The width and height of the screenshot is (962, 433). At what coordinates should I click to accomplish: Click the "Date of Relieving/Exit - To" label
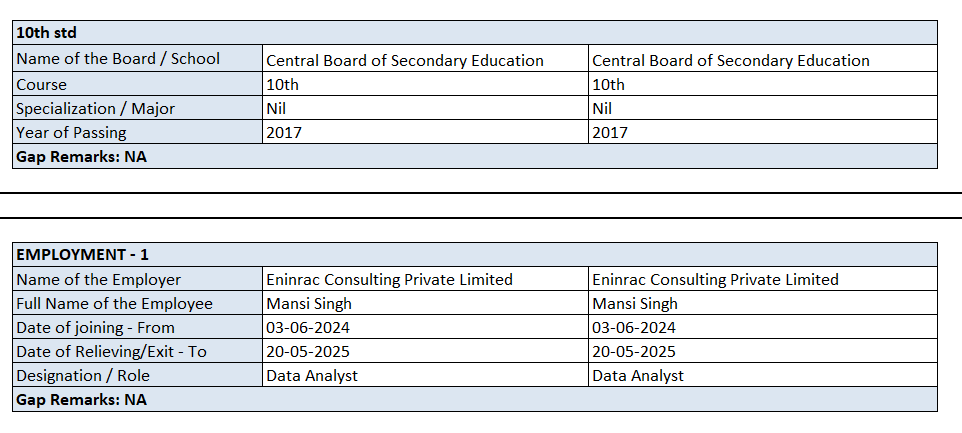(112, 351)
